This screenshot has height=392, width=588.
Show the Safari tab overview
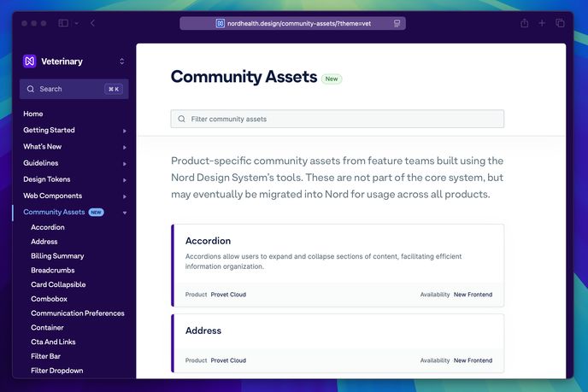(x=560, y=23)
